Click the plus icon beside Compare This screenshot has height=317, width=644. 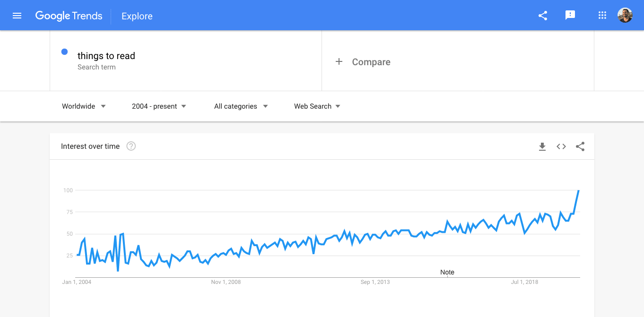(339, 62)
